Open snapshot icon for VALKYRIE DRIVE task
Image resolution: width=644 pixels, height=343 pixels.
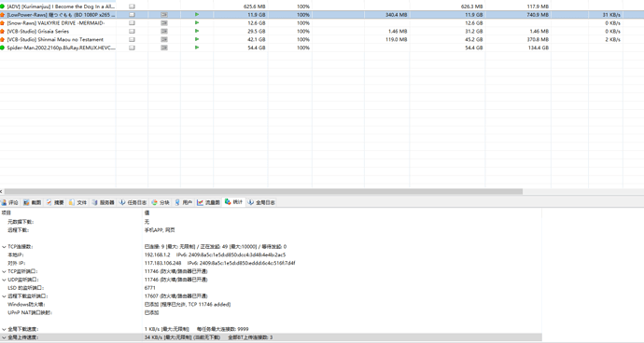click(x=164, y=23)
